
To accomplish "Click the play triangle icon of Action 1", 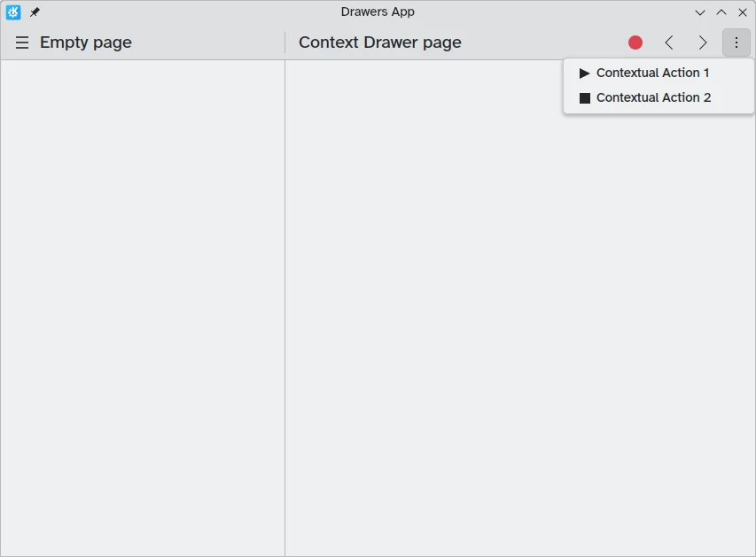I will 584,73.
